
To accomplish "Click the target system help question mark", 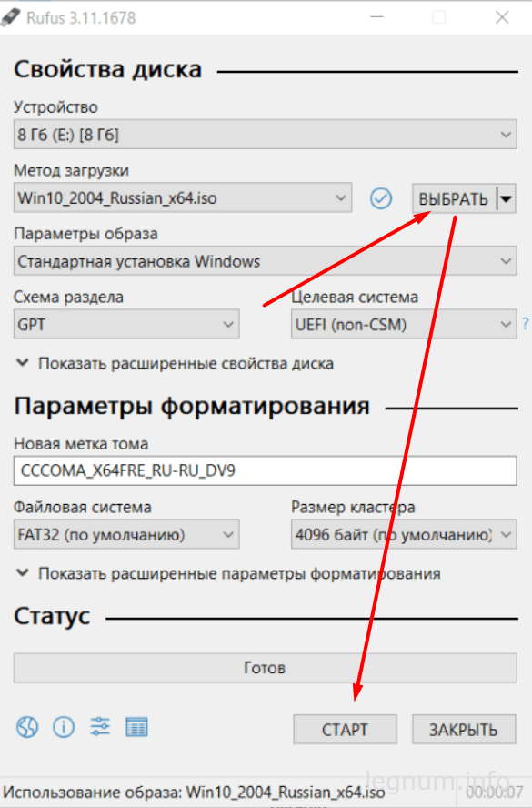I will tap(526, 324).
